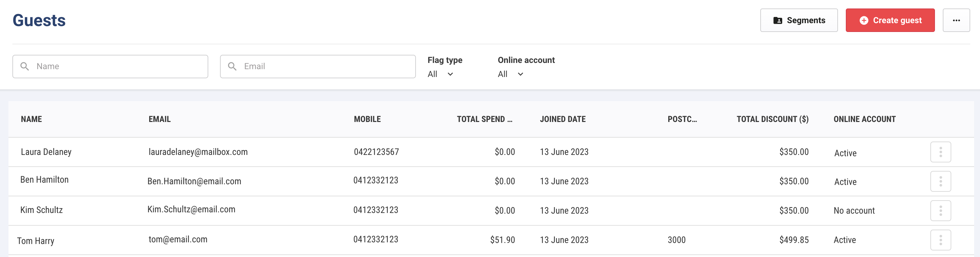980x257 pixels.
Task: Open row actions menu for Laura Delaney
Action: click(x=940, y=152)
